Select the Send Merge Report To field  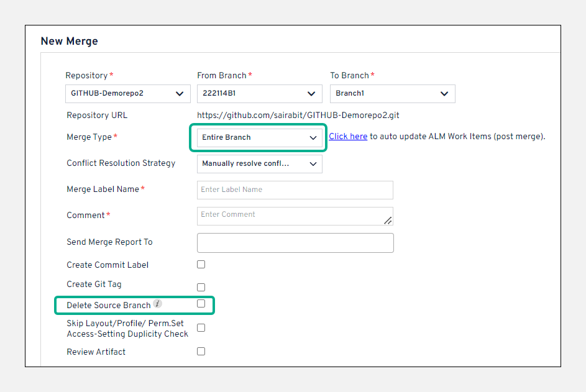pyautogui.click(x=295, y=243)
